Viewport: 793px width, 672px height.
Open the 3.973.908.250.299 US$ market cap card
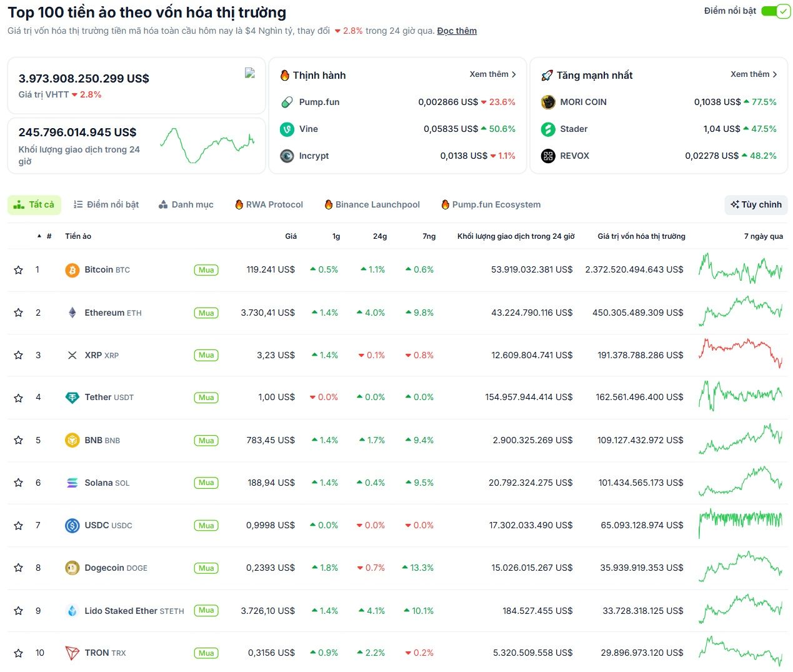tap(136, 86)
